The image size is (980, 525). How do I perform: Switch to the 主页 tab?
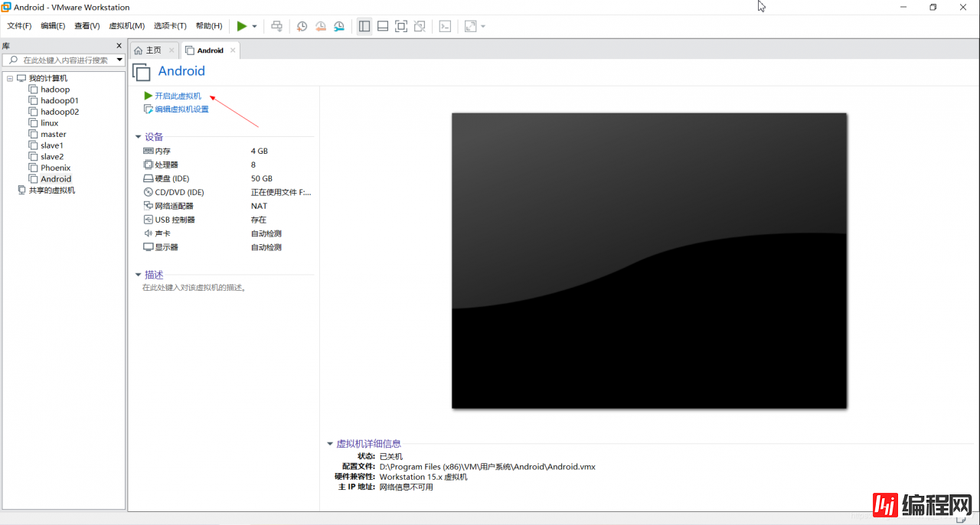pyautogui.click(x=153, y=51)
